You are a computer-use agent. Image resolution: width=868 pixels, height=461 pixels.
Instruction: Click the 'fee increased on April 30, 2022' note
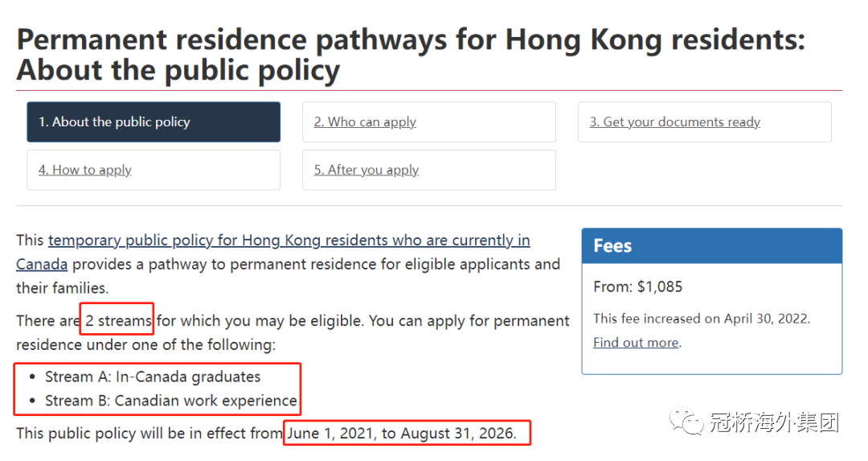(702, 319)
